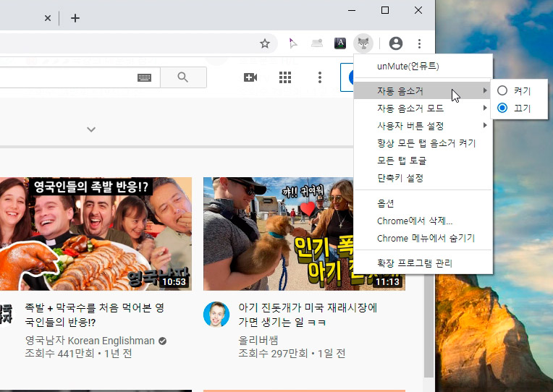
Task: Expand the 자동 음소거 모드 submenu
Action: click(423, 108)
